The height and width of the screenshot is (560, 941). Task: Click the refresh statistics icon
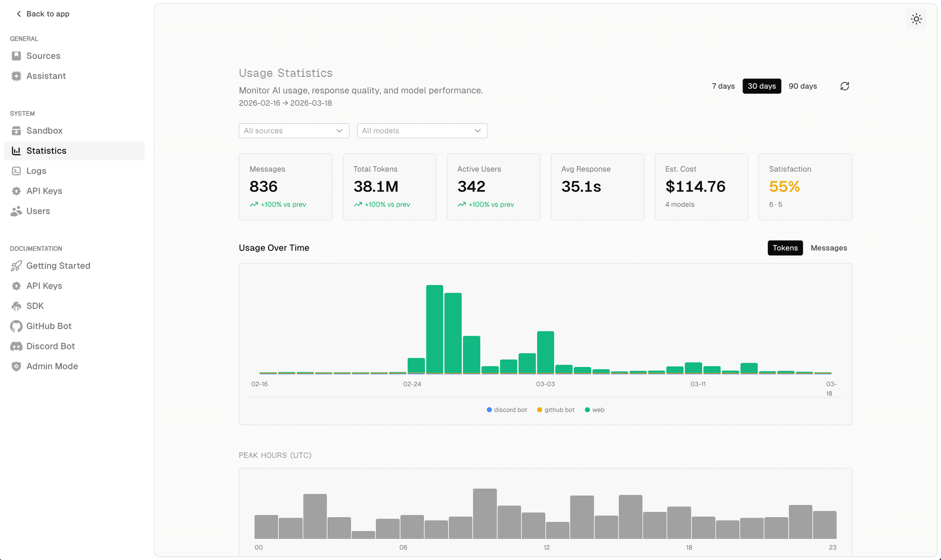(x=844, y=86)
